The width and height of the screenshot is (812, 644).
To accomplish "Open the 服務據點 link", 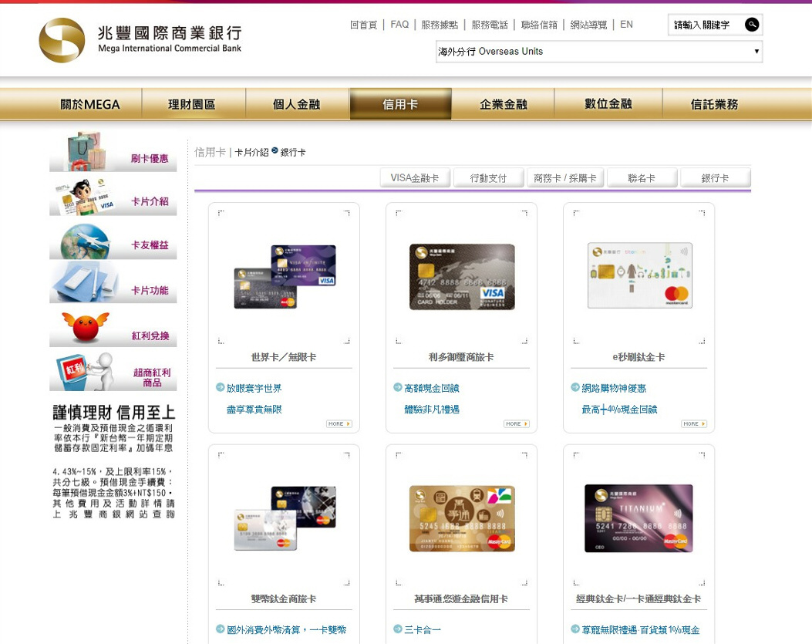I will pos(440,25).
